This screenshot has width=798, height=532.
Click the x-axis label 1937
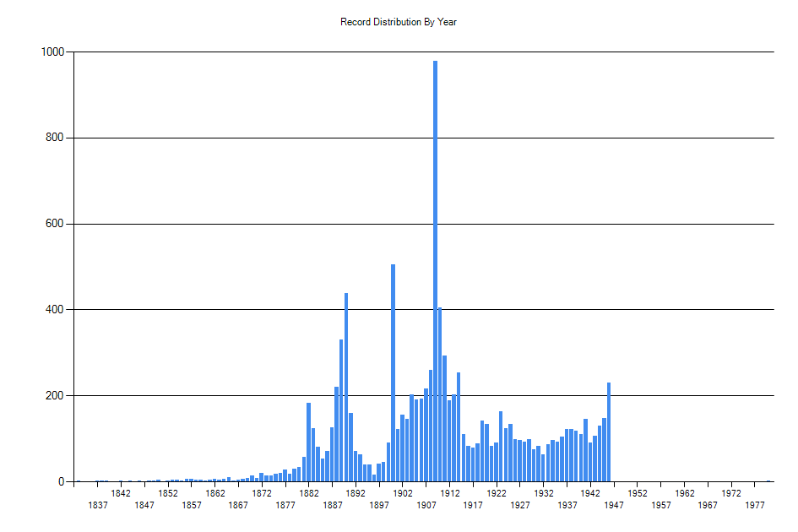tap(567, 505)
